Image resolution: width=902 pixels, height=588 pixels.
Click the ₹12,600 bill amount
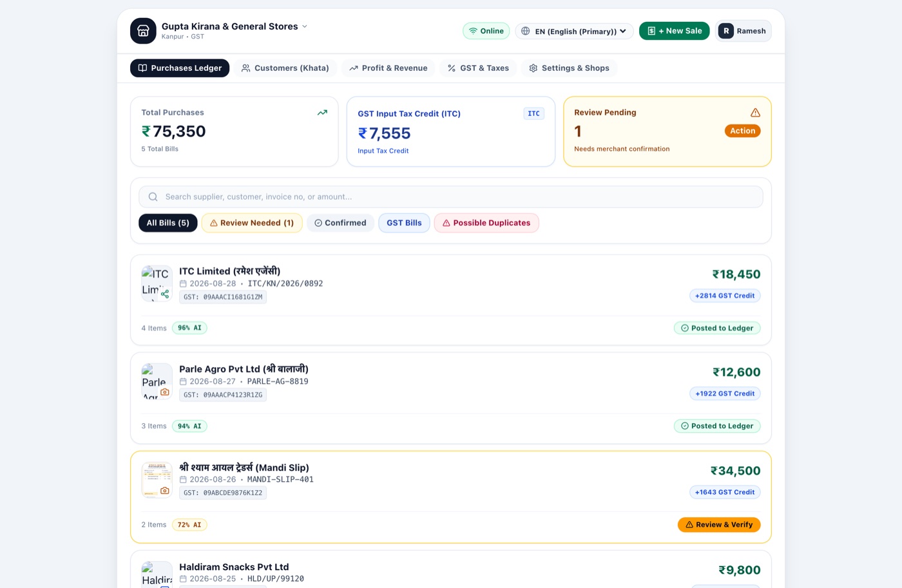736,372
